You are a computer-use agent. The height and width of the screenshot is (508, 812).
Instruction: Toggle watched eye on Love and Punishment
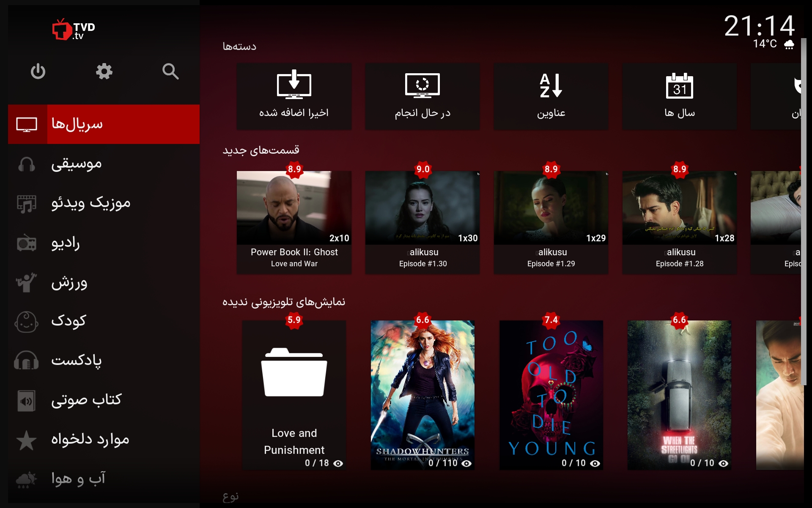(338, 464)
